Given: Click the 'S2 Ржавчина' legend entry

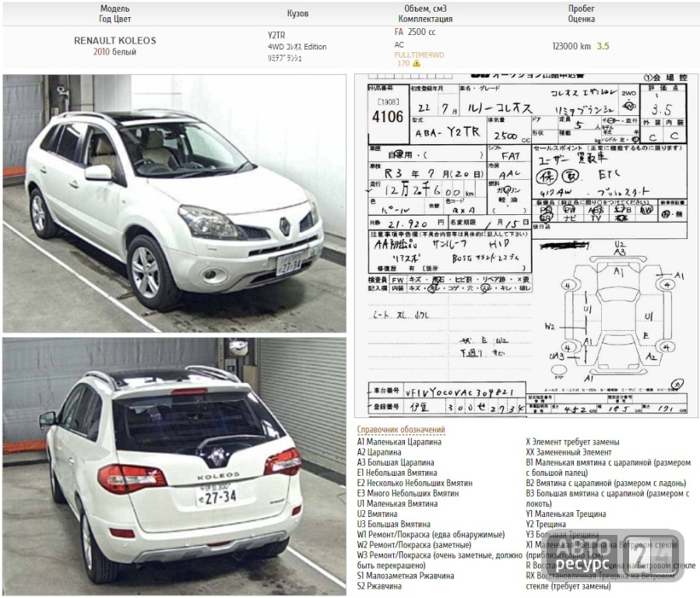Looking at the screenshot, I should 379,586.
